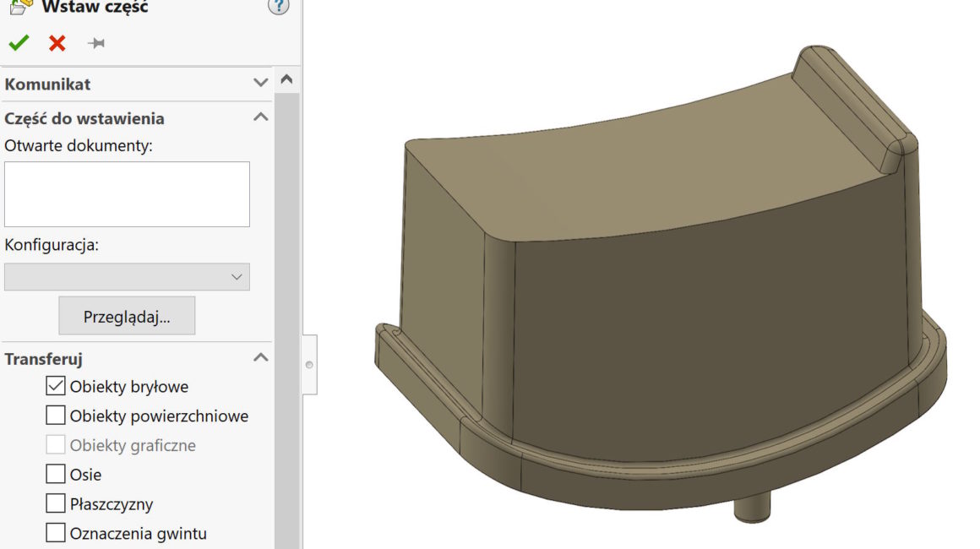
Task: Select the small cylindrical pin under the model
Action: pos(751,508)
